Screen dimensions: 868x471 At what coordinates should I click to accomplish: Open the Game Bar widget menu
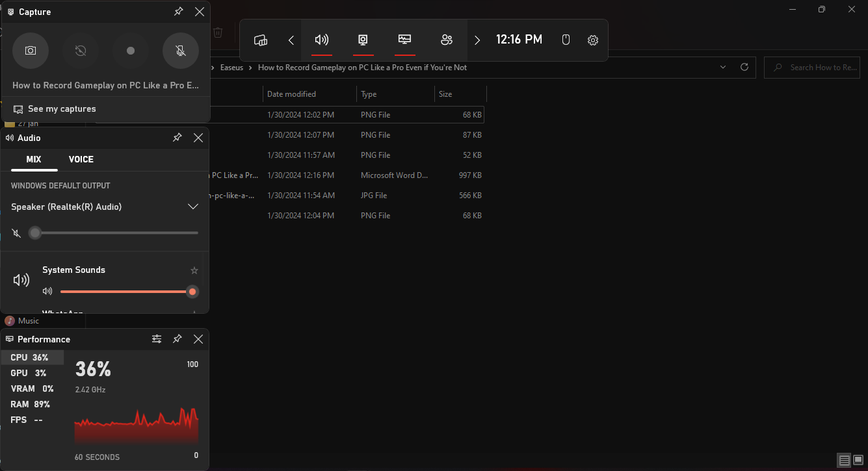[260, 39]
